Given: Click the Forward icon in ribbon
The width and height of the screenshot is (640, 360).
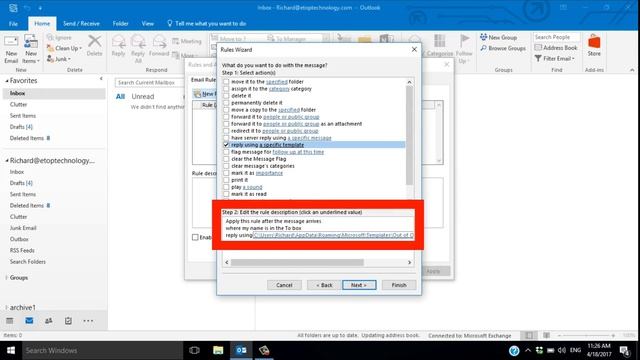Looking at the screenshot, I should point(159,45).
